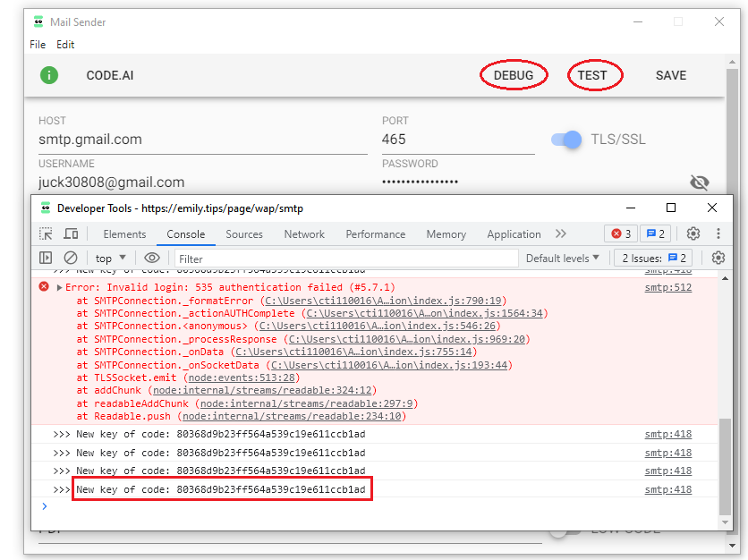
Task: Open the index.js:193:44 stack link
Action: click(x=389, y=365)
